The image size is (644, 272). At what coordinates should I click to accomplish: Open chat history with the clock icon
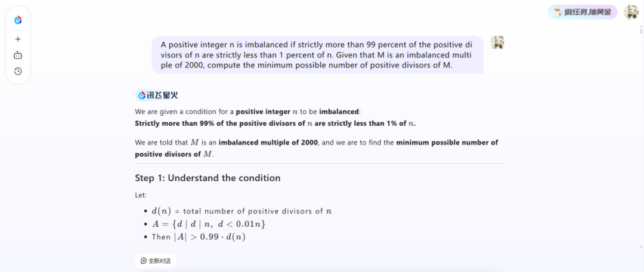[x=18, y=72]
